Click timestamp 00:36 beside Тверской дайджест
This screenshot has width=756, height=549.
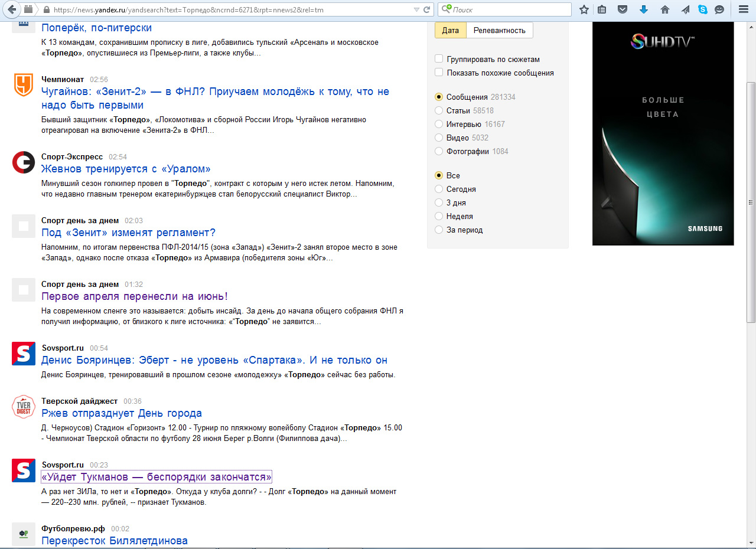pos(132,401)
